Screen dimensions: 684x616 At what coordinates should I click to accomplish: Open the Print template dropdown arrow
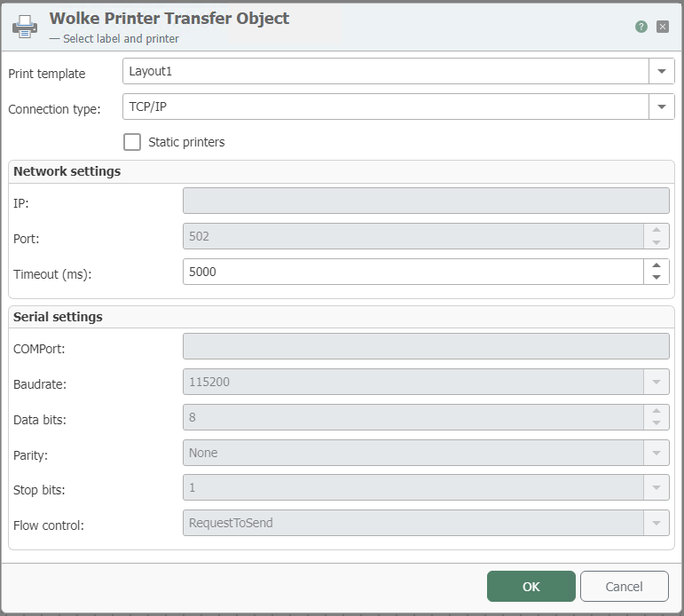point(661,71)
